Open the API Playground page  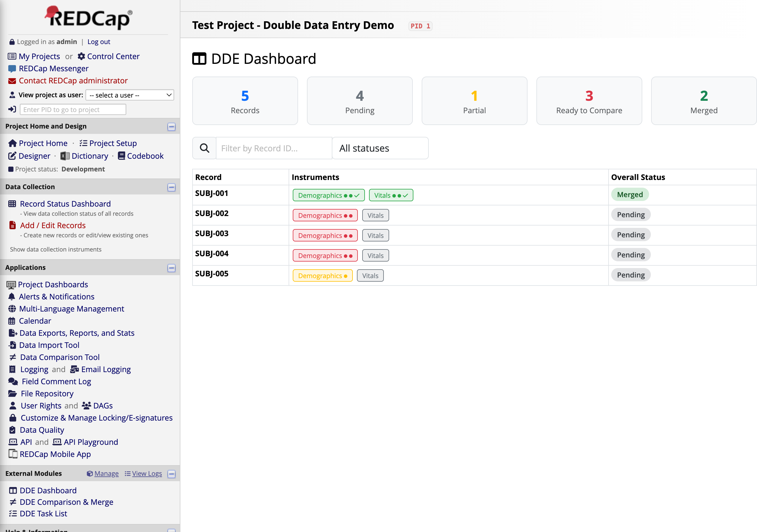91,442
